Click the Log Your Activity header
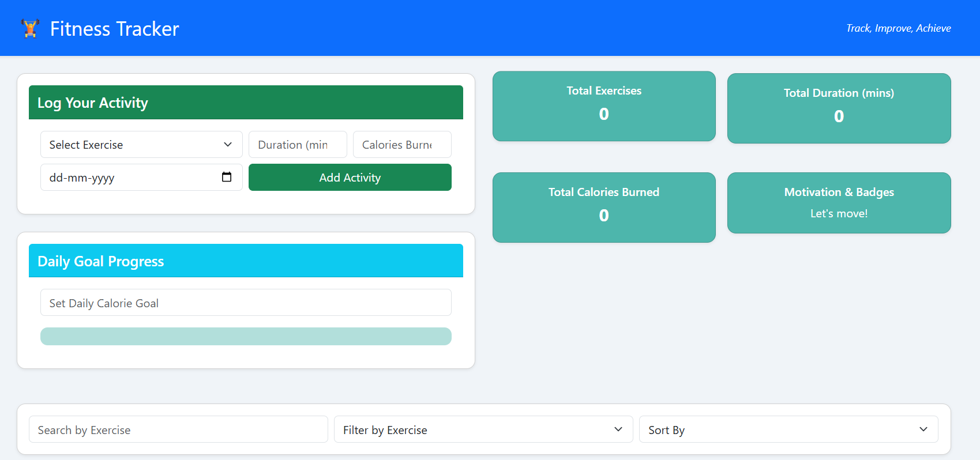Screen dimensions: 980x460 click(246, 103)
